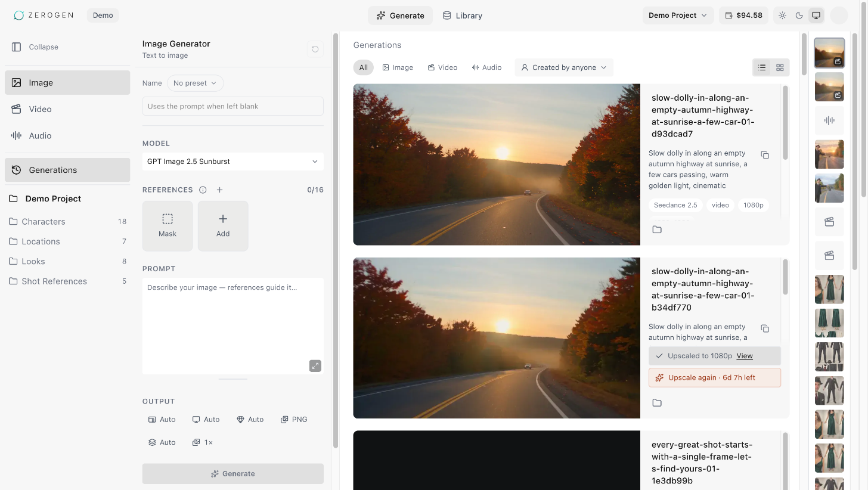This screenshot has height=490, width=868.
Task: Select the audio waveform item in right strip
Action: pos(829,120)
